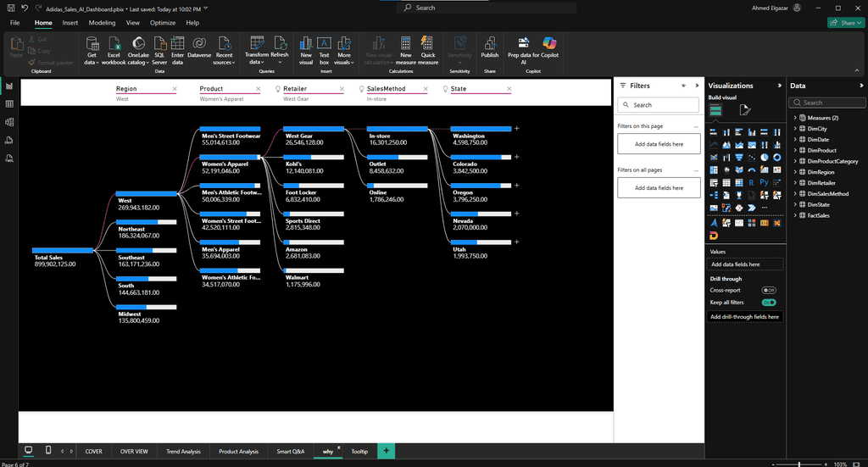Viewport: 868px width, 467px height.
Task: Click the Enter data ribbon icon
Action: click(x=178, y=50)
